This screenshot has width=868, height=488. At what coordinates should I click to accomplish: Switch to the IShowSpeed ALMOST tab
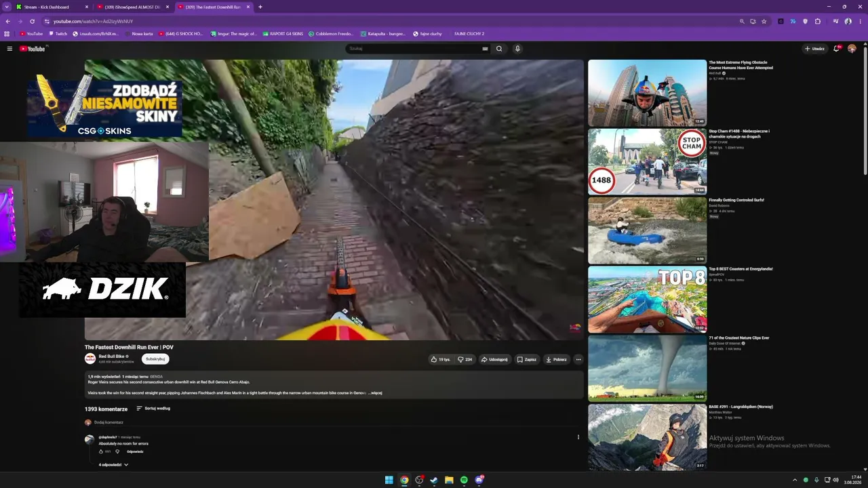133,7
